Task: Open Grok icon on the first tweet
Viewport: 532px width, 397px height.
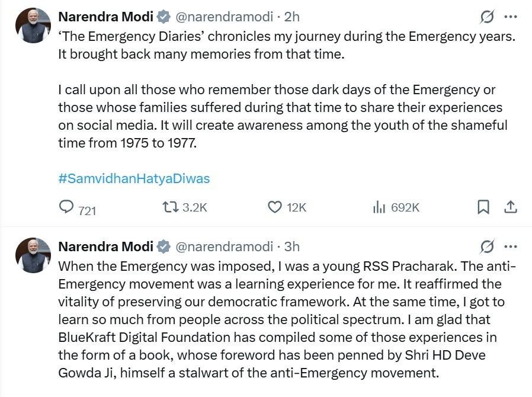Action: coord(488,17)
